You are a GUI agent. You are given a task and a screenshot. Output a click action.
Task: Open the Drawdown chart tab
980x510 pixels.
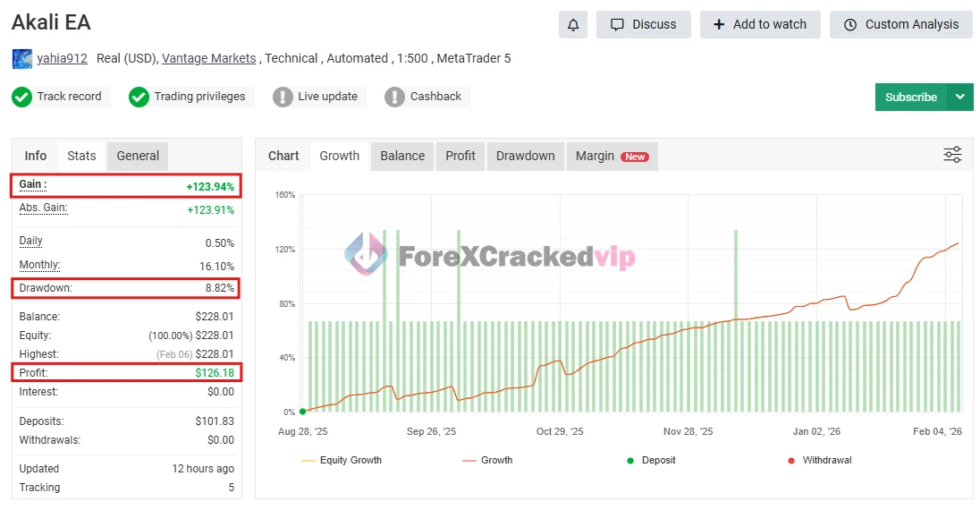pyautogui.click(x=526, y=156)
